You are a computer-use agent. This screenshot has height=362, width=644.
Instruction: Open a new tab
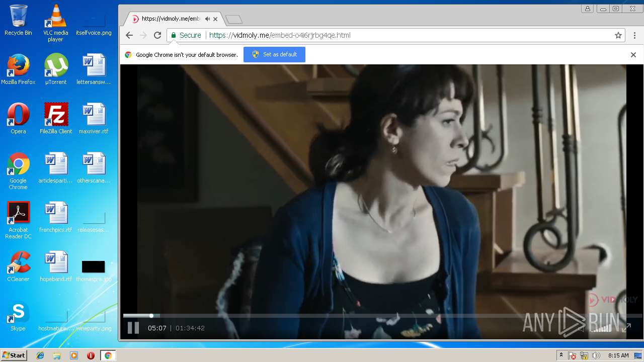coord(234,19)
